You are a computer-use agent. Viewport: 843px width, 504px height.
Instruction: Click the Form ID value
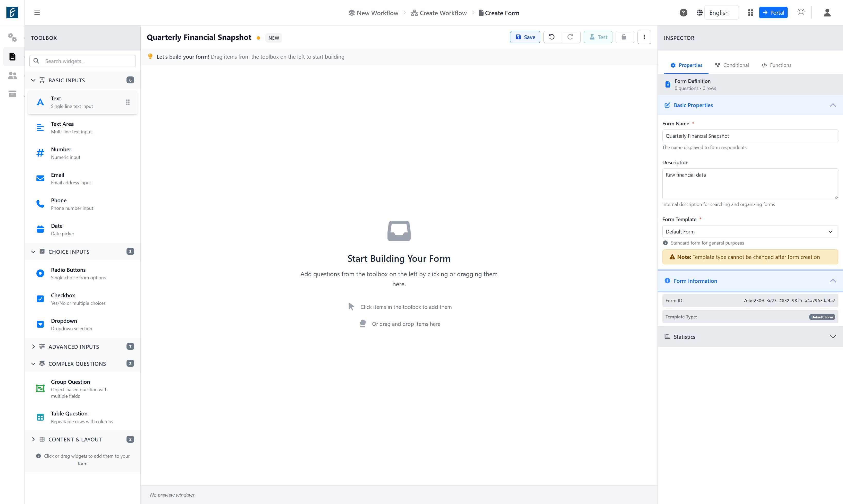tap(789, 301)
